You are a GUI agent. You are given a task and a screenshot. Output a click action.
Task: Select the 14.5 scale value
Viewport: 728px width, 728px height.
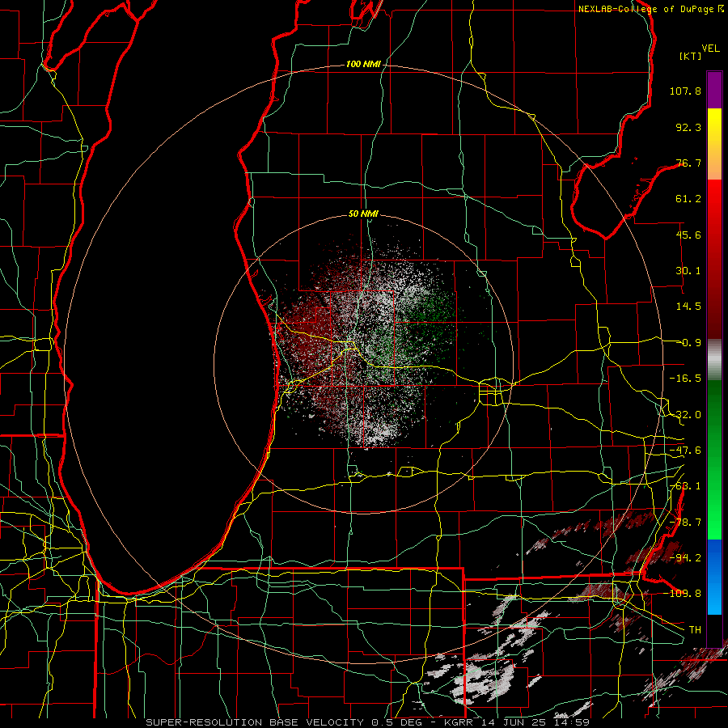click(x=688, y=307)
